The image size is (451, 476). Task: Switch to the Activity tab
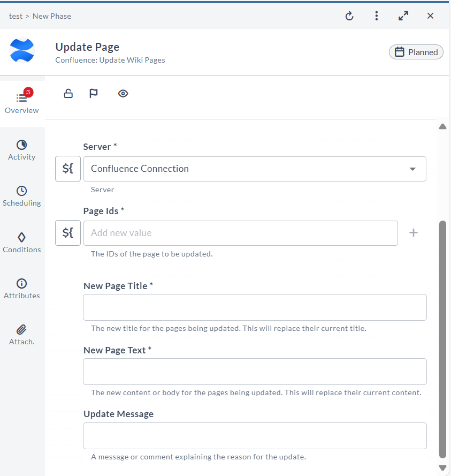(x=22, y=150)
